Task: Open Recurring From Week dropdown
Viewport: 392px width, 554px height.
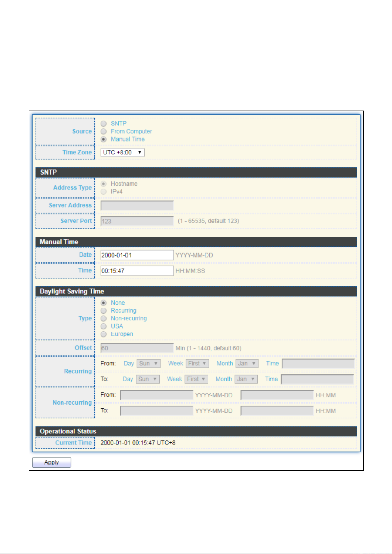Action: coord(197,364)
